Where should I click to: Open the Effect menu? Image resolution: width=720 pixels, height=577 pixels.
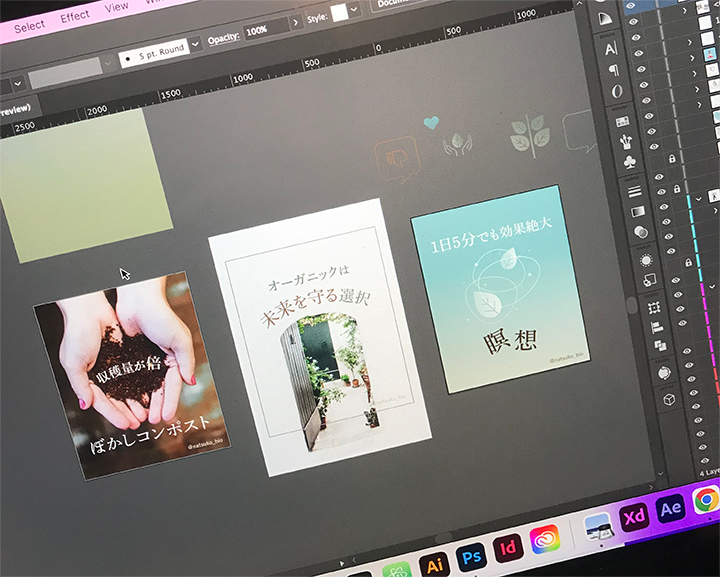point(75,17)
